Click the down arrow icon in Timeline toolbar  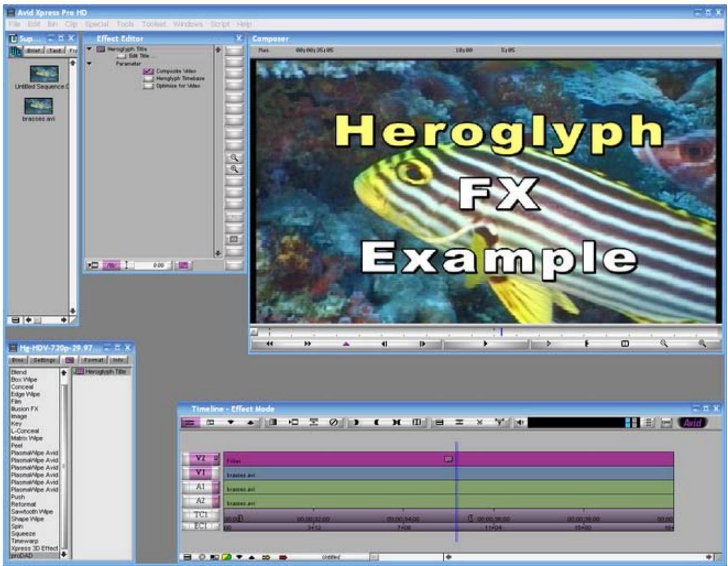(231, 422)
